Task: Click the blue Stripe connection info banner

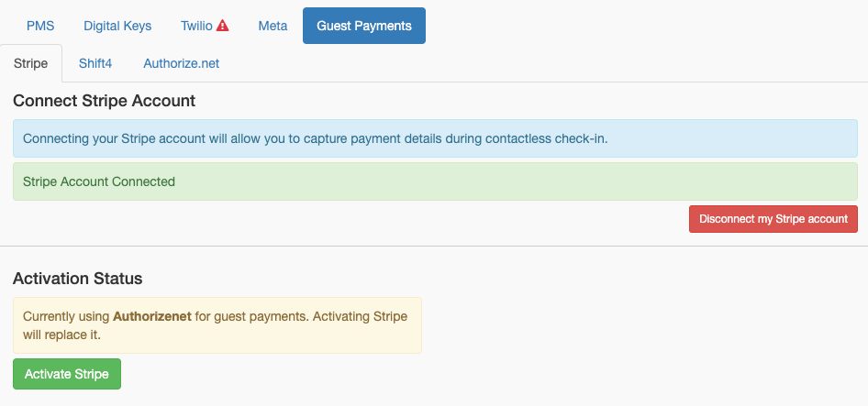Action: (x=435, y=138)
